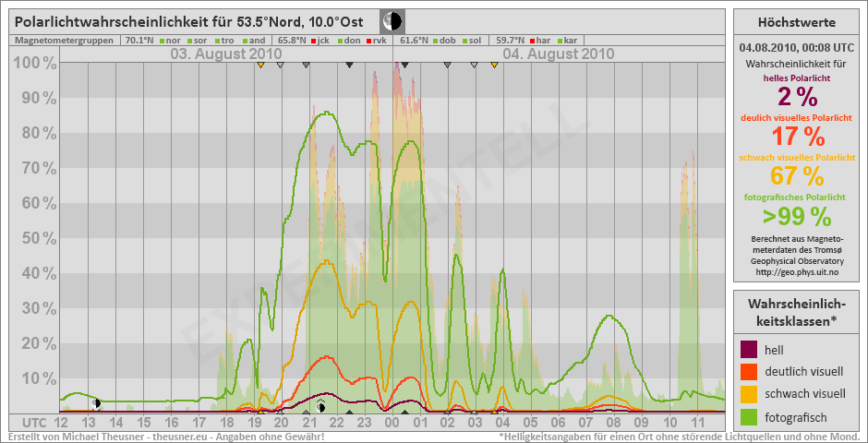
Task: Click the moon marker near 21 UTC
Action: [320, 405]
